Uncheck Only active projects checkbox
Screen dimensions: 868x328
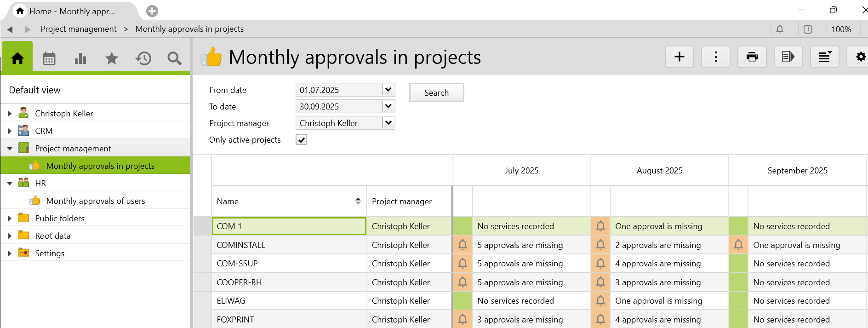click(301, 140)
